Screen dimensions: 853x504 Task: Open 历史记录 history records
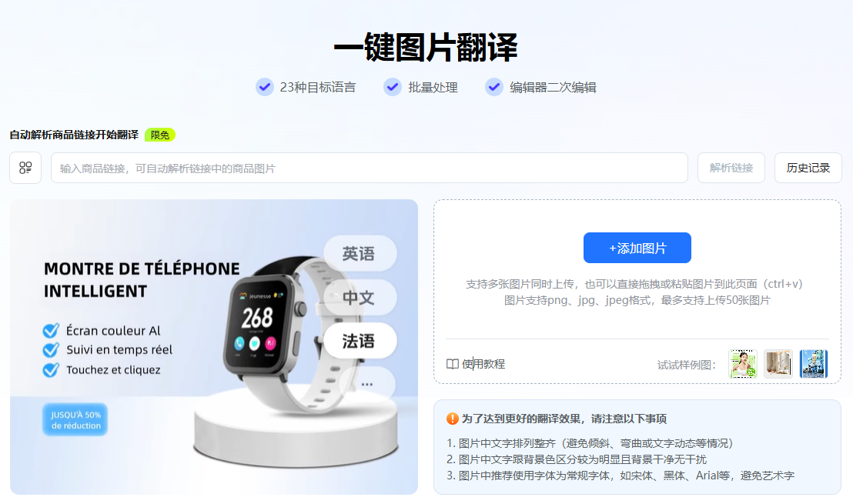[x=808, y=168]
